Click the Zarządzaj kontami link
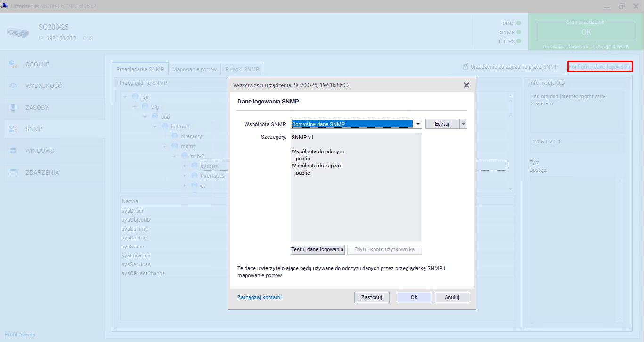 pyautogui.click(x=260, y=297)
